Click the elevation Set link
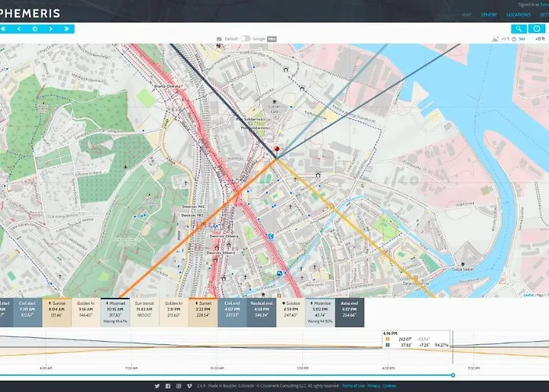 [x=522, y=38]
